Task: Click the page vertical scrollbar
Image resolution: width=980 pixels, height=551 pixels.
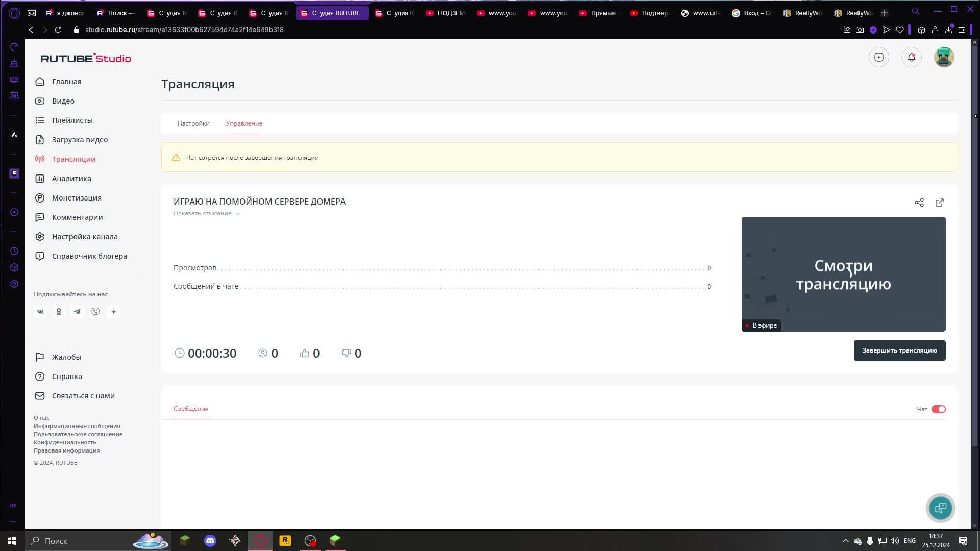Action: (x=974, y=247)
